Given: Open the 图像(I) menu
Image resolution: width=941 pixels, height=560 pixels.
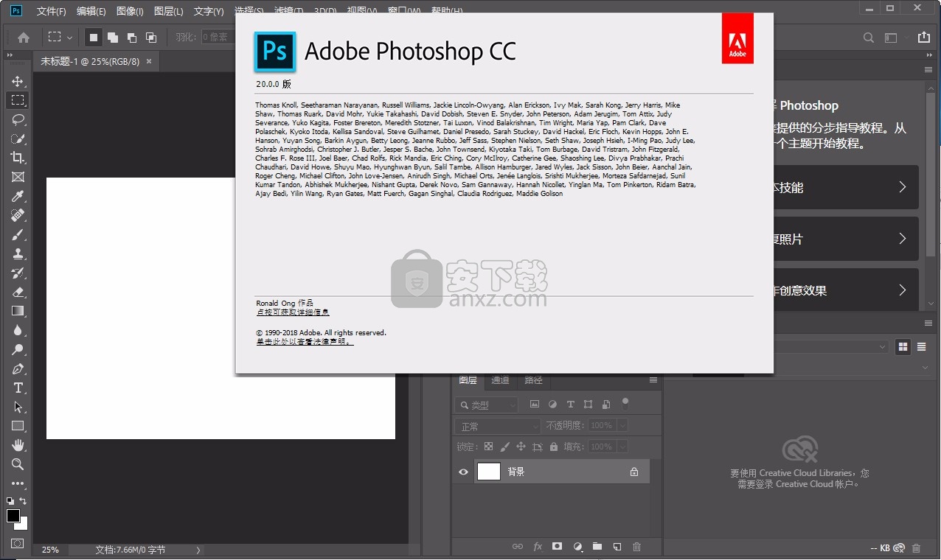Looking at the screenshot, I should point(130,11).
